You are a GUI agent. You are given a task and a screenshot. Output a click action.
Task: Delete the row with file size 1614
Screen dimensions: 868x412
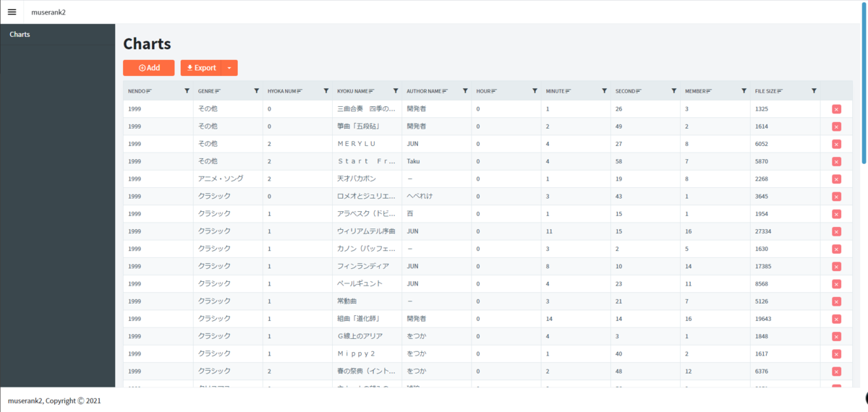coord(836,126)
